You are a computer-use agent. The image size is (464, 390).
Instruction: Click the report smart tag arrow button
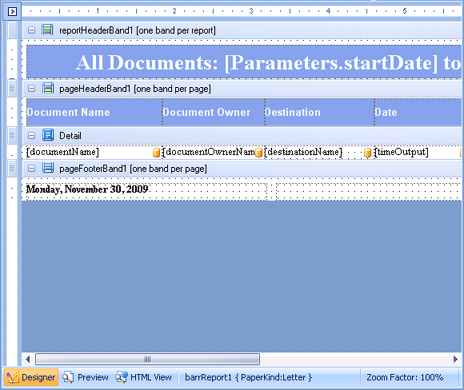point(12,12)
